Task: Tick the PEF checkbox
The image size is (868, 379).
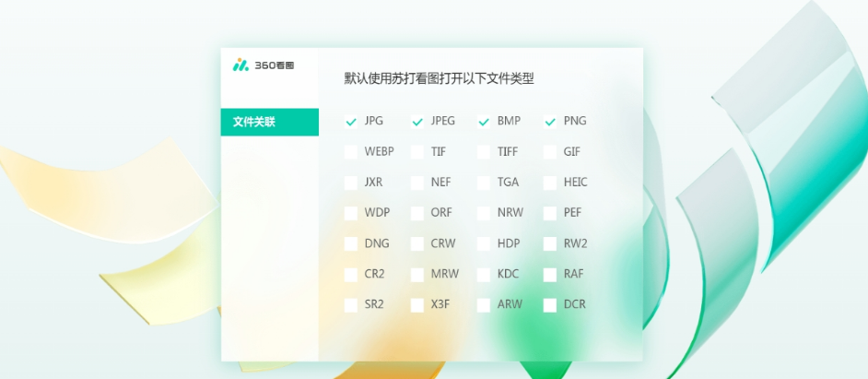Action: pos(550,213)
